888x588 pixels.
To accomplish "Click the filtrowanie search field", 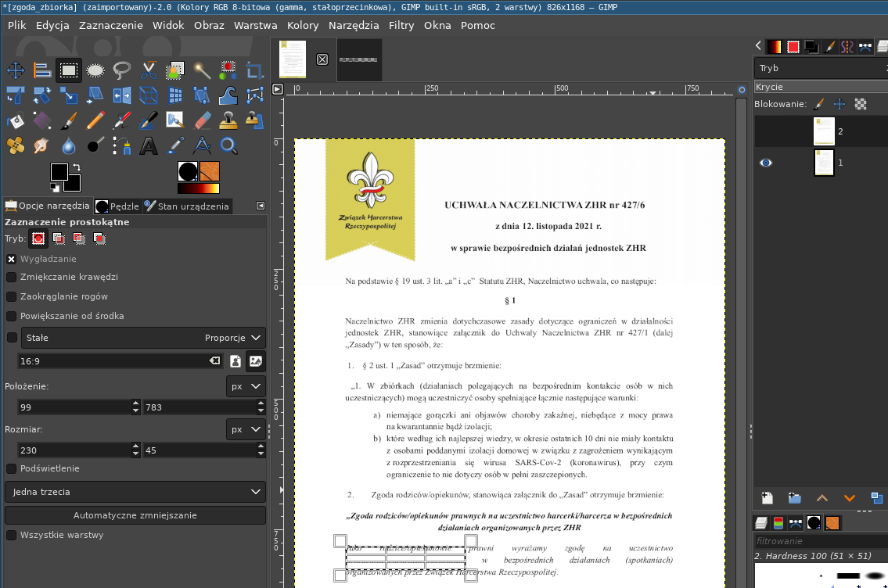I will pos(819,540).
